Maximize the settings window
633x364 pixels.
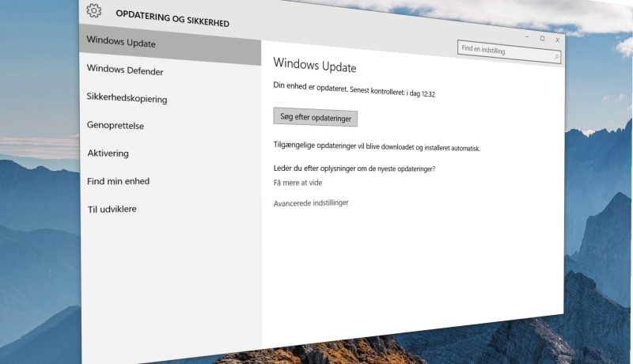coord(542,38)
